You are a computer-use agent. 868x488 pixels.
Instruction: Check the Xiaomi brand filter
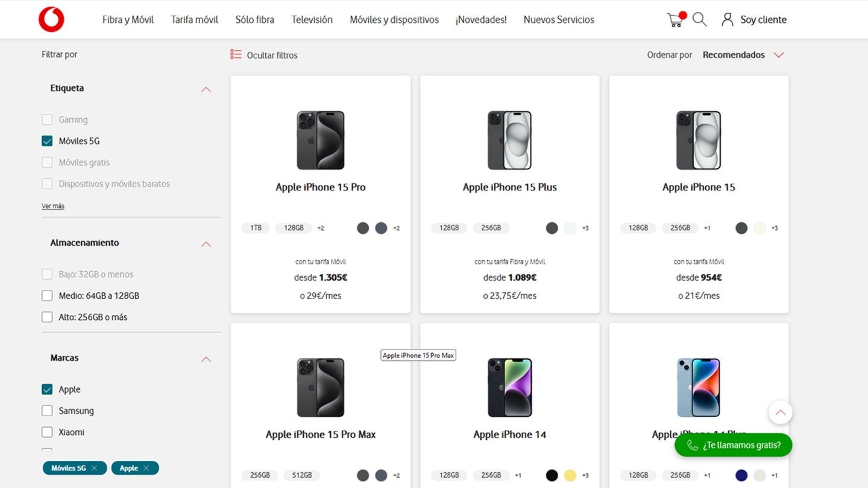(x=47, y=432)
